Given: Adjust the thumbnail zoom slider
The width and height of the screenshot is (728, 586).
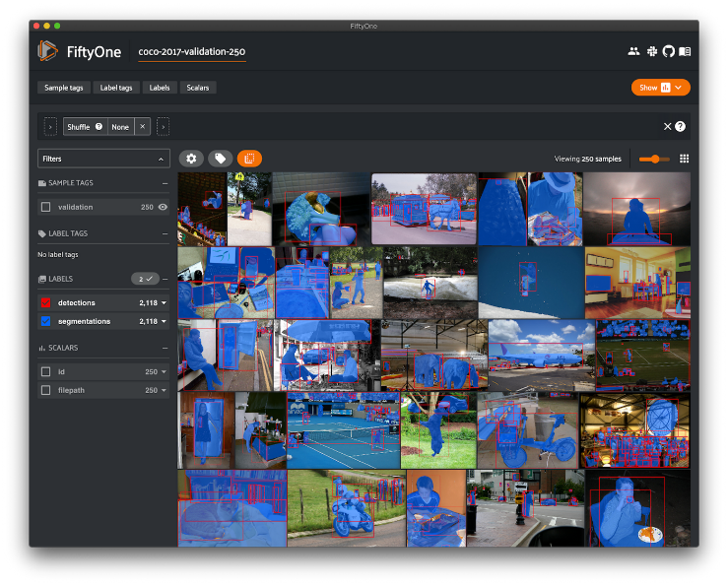Looking at the screenshot, I should (654, 159).
